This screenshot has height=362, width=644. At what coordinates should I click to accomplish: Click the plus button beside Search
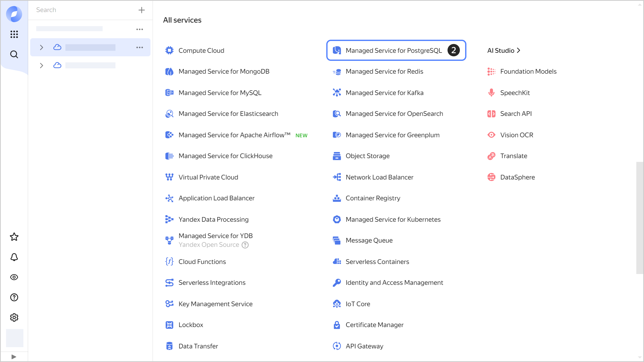pos(142,10)
